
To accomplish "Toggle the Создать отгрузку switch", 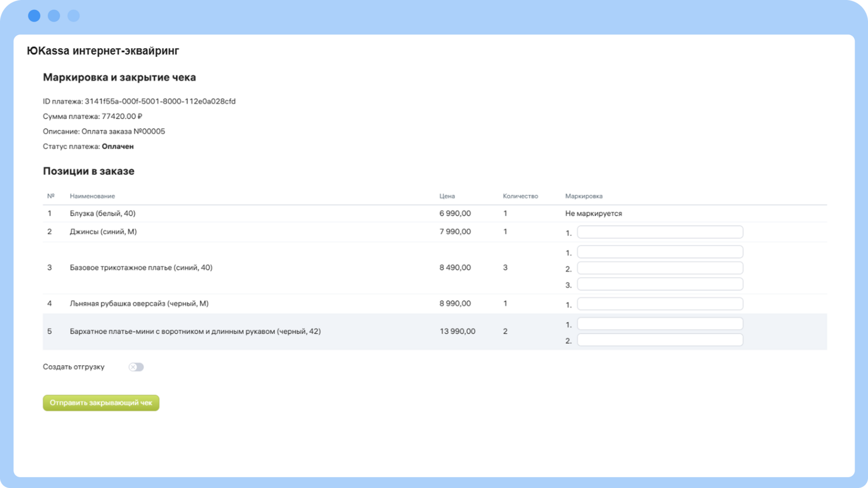I will (136, 367).
